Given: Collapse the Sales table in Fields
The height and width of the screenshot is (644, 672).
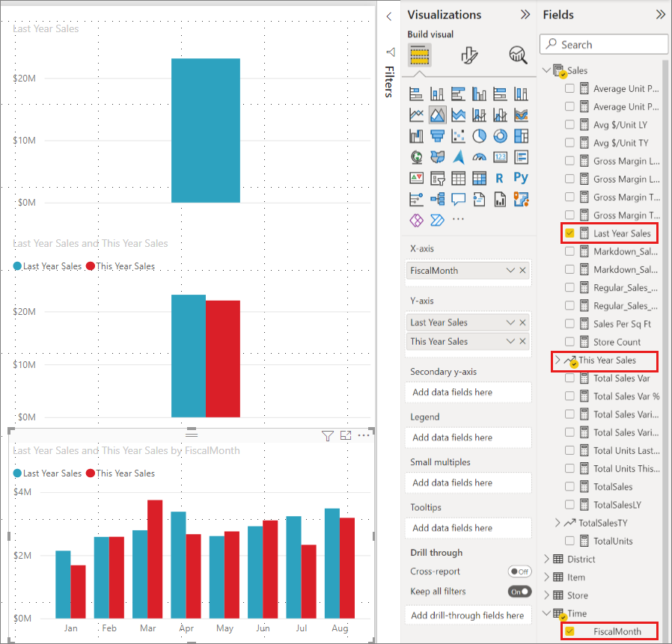Looking at the screenshot, I should coord(546,70).
